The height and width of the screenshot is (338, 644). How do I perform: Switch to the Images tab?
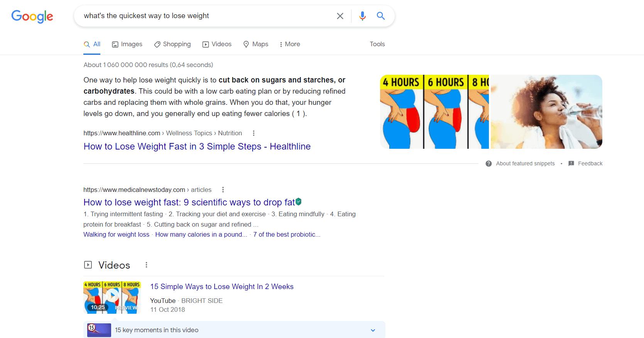127,44
